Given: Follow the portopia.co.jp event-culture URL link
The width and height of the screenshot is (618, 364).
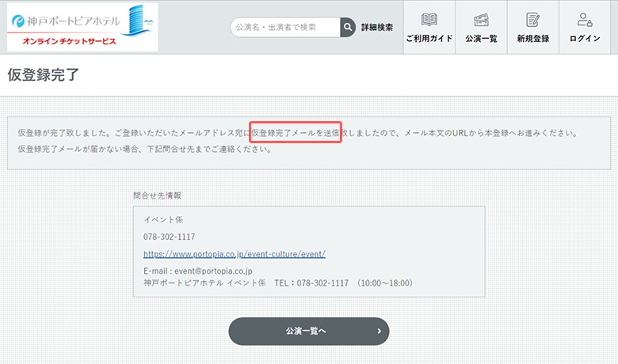Looking at the screenshot, I should coord(235,254).
